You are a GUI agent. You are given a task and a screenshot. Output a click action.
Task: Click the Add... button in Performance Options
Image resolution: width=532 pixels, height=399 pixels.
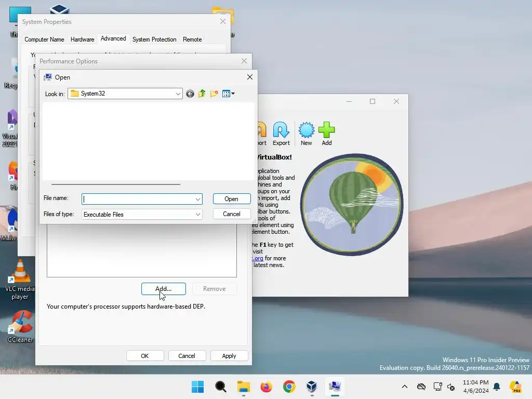[x=164, y=289]
